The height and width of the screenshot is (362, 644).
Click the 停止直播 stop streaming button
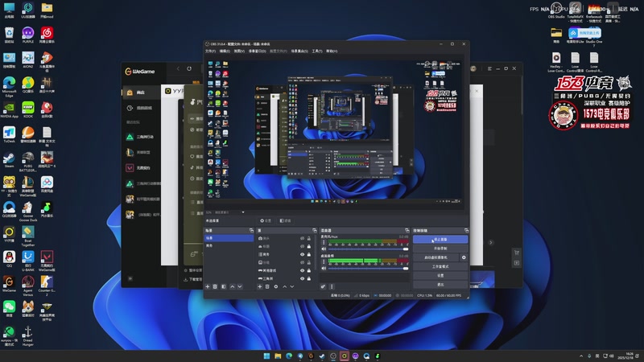coord(440,239)
